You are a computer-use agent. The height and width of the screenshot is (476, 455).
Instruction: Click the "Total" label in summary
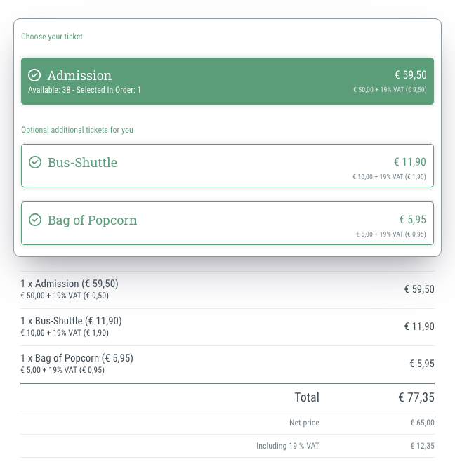click(x=306, y=397)
